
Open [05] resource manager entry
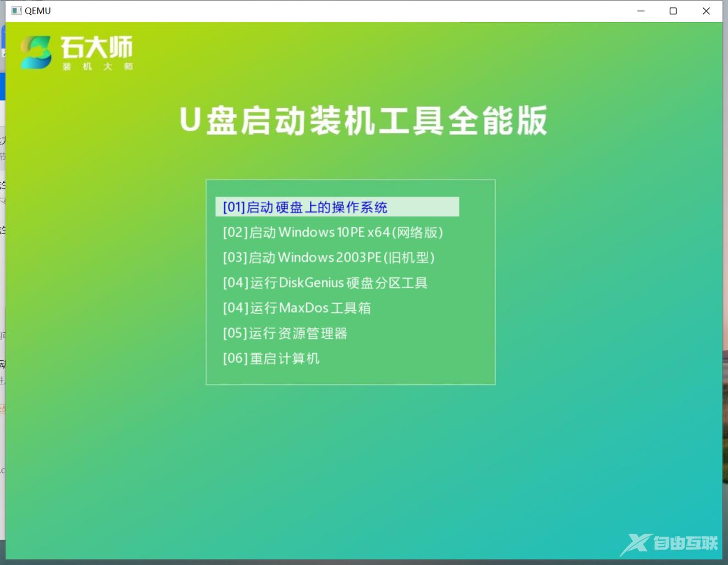coord(285,333)
